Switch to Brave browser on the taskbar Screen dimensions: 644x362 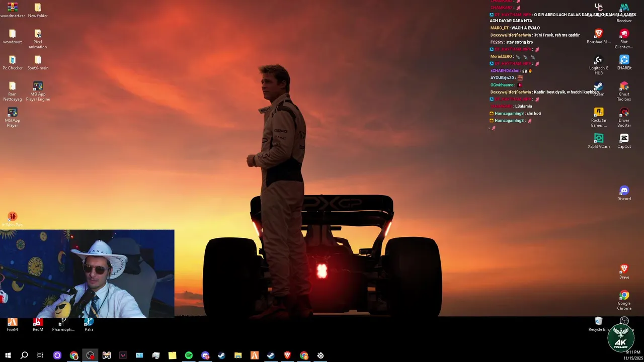(287, 355)
